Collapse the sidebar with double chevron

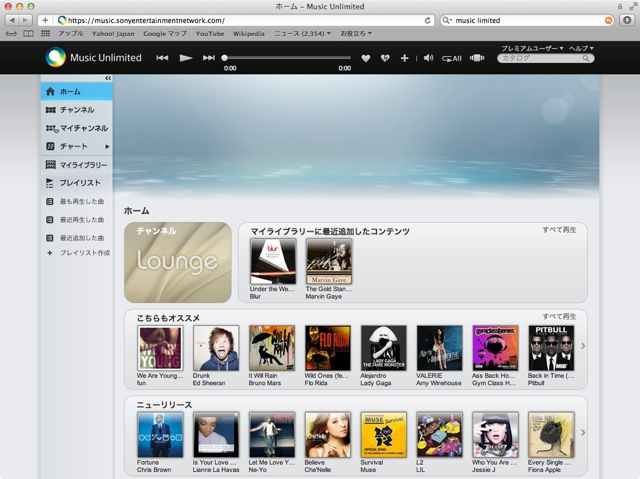click(x=108, y=78)
